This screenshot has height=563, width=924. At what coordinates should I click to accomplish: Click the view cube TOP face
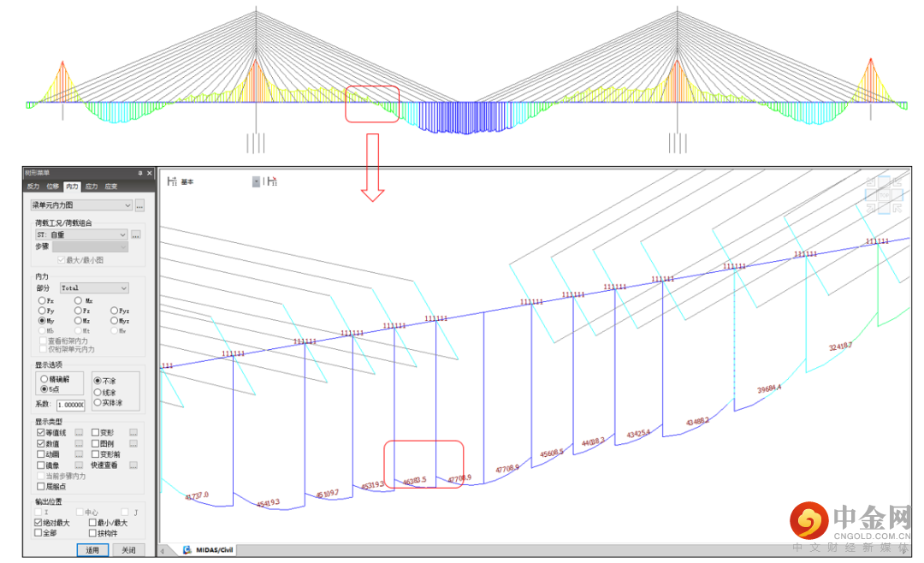coord(884,195)
